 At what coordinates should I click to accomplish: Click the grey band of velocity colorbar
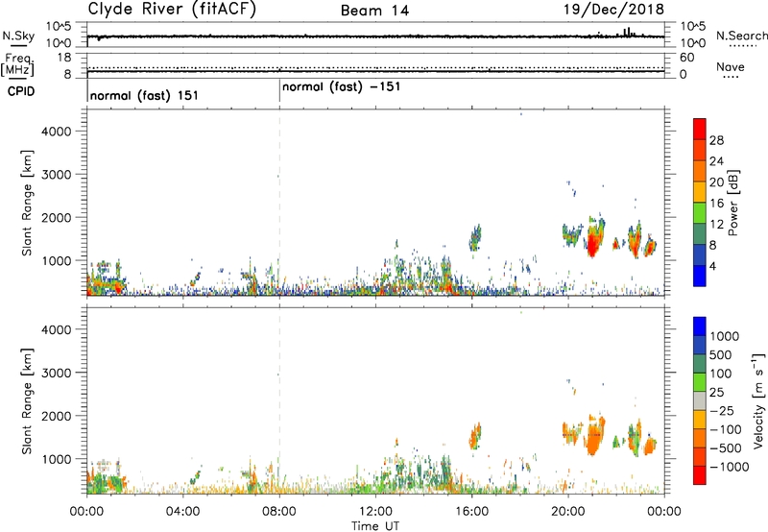coord(700,400)
